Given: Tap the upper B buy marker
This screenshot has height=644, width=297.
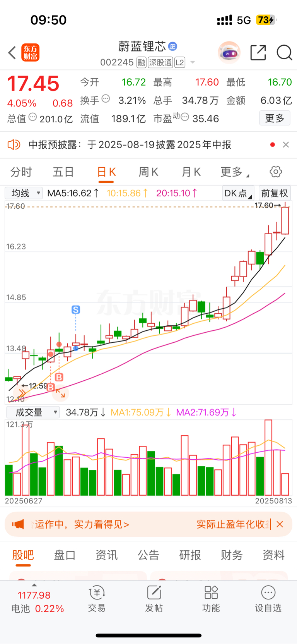Looking at the screenshot, I should pyautogui.click(x=59, y=377).
